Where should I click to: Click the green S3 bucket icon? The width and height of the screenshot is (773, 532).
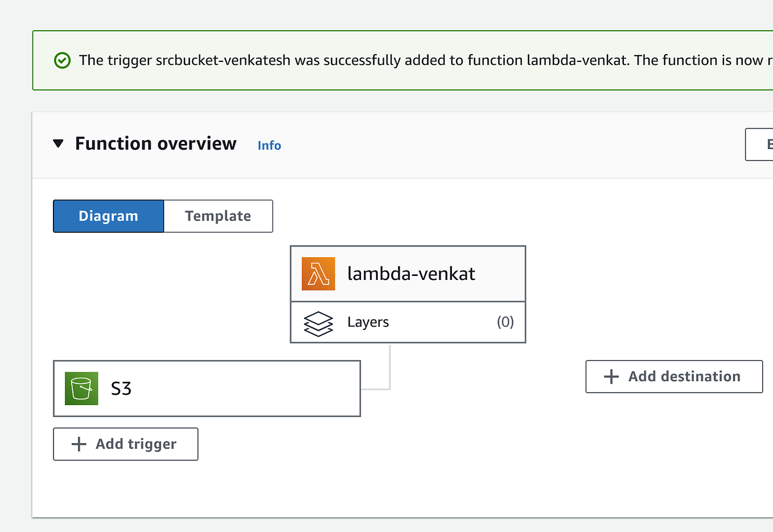(x=81, y=389)
